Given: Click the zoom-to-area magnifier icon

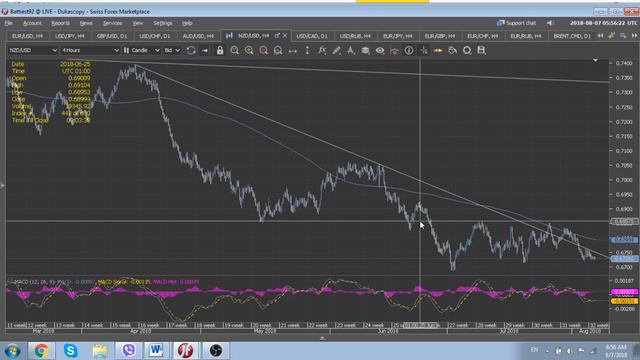Looking at the screenshot, I should pyautogui.click(x=278, y=50).
